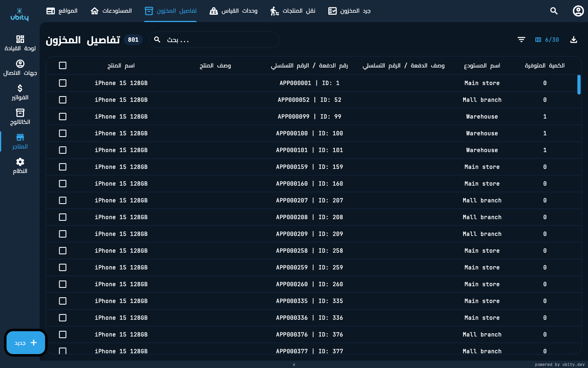Click the ubity logo
This screenshot has height=368, width=588.
coord(20,14)
